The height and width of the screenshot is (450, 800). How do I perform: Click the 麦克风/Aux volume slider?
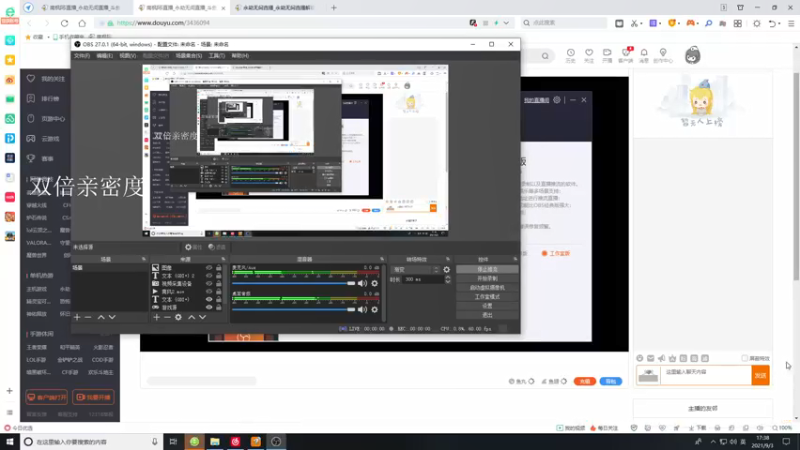point(293,283)
